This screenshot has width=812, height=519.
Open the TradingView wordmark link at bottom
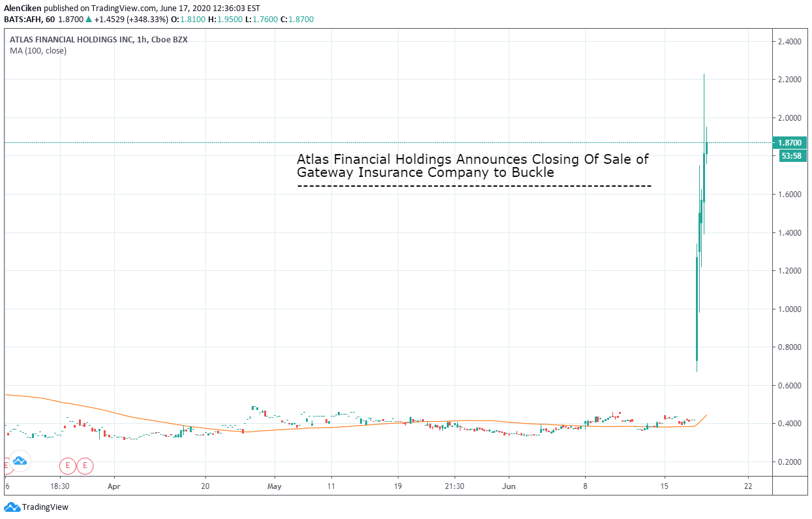(45, 507)
